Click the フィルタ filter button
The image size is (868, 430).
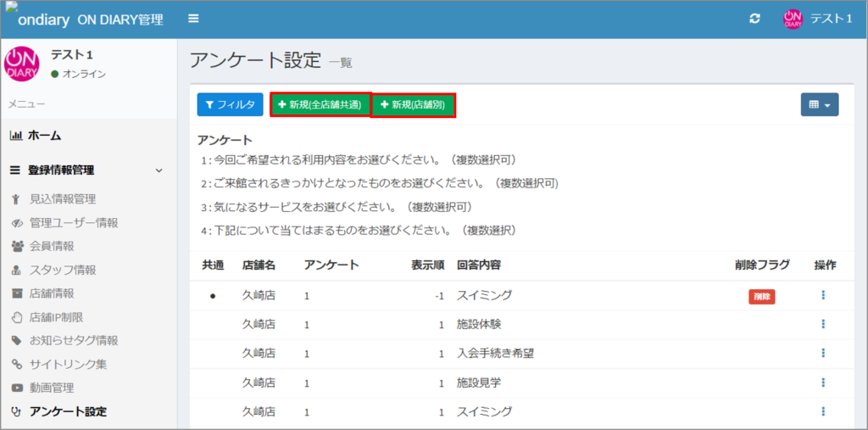[x=230, y=104]
